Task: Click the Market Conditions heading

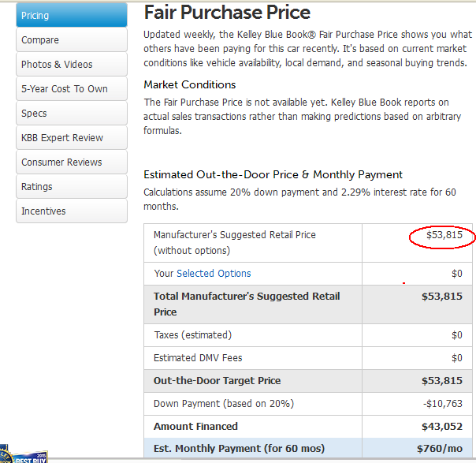Action: point(190,84)
